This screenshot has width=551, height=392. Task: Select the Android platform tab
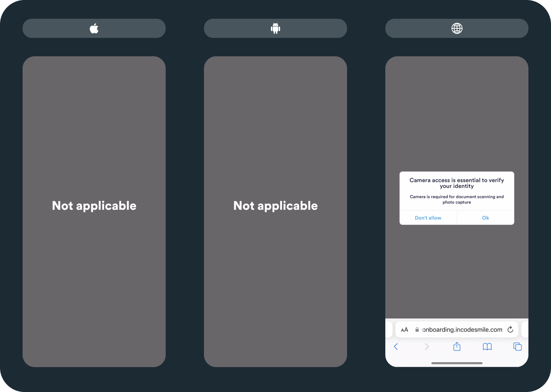pos(275,28)
